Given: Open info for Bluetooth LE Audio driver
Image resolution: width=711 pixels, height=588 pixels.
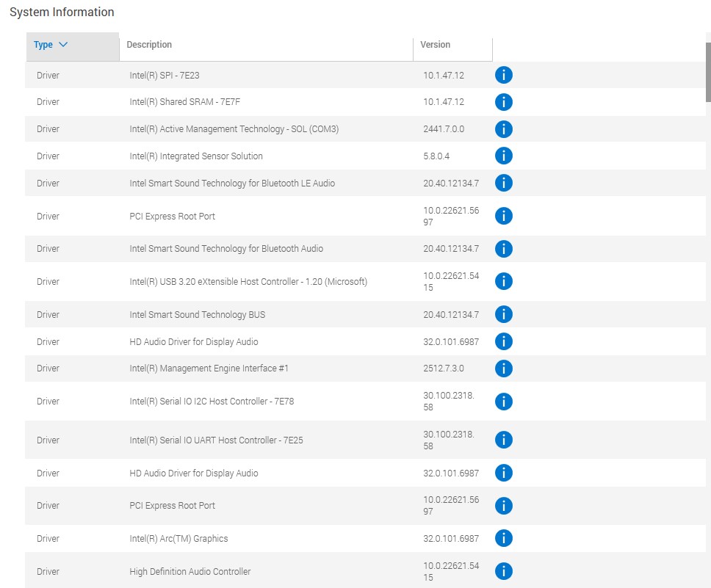Looking at the screenshot, I should coord(503,184).
